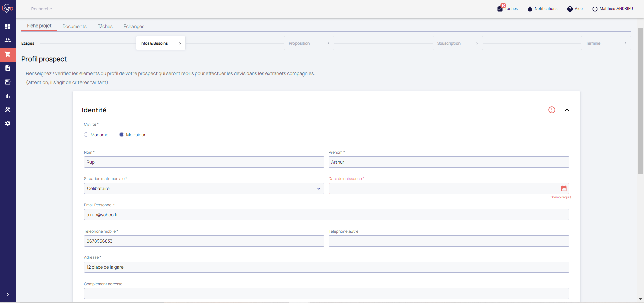The width and height of the screenshot is (644, 303).
Task: Open the contacts people icon in sidebar
Action: [8, 40]
